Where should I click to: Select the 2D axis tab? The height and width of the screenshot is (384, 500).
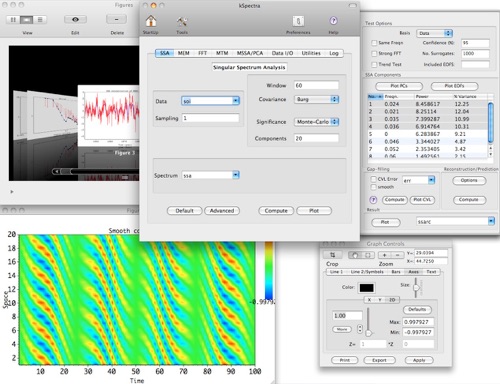click(392, 300)
